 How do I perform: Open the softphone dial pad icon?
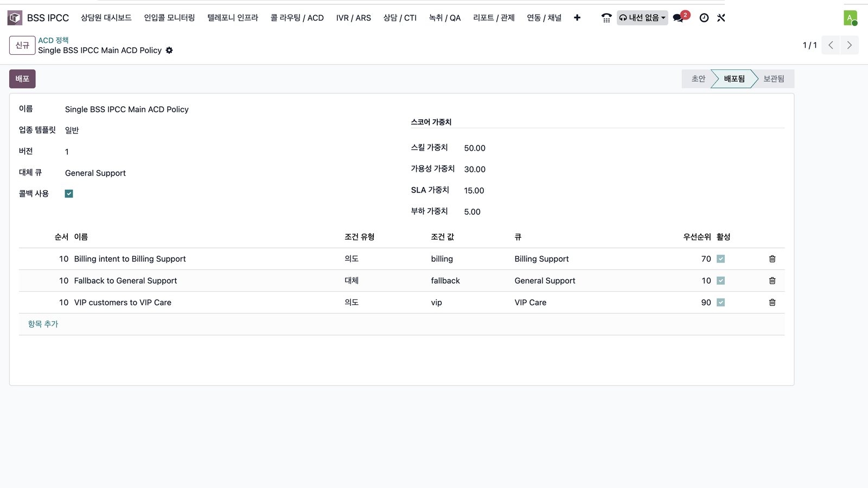[607, 18]
